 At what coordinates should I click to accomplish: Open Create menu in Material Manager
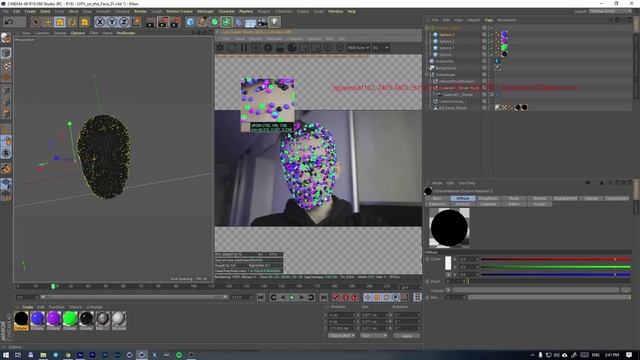point(27,307)
